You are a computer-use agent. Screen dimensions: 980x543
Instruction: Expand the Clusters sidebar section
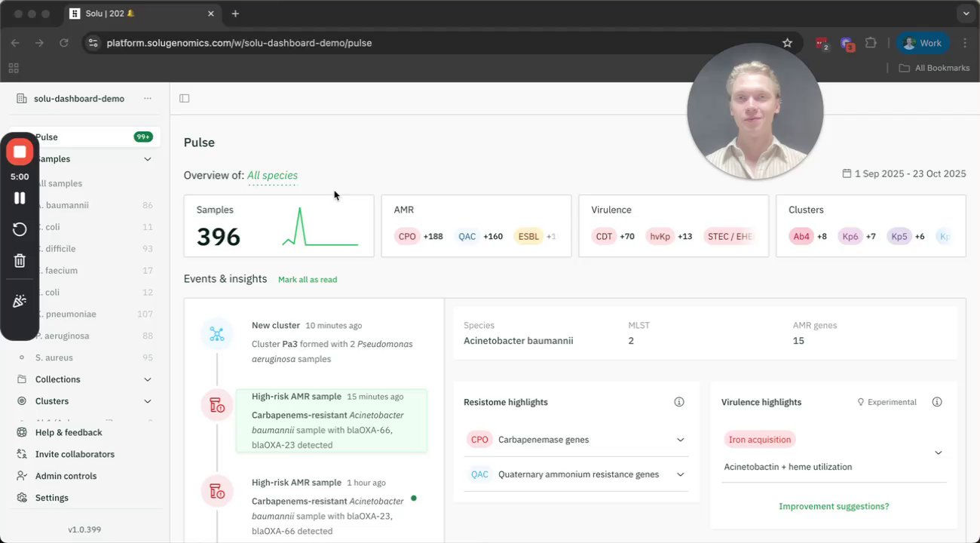[x=148, y=401]
